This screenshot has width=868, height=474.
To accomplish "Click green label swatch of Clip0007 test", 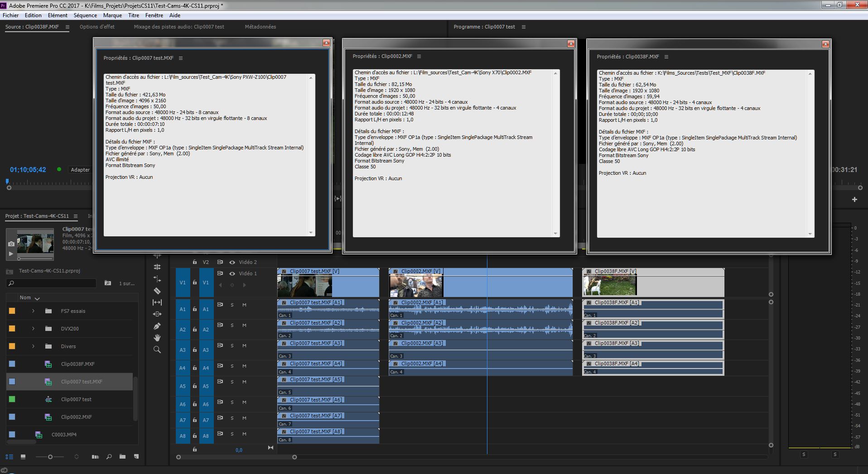I will (x=12, y=399).
